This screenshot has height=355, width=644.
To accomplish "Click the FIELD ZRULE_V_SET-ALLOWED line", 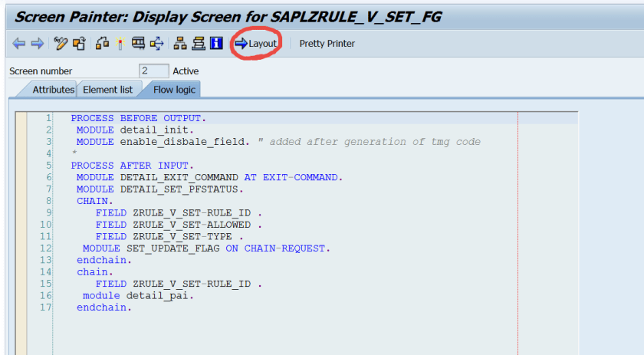I will [x=179, y=225].
